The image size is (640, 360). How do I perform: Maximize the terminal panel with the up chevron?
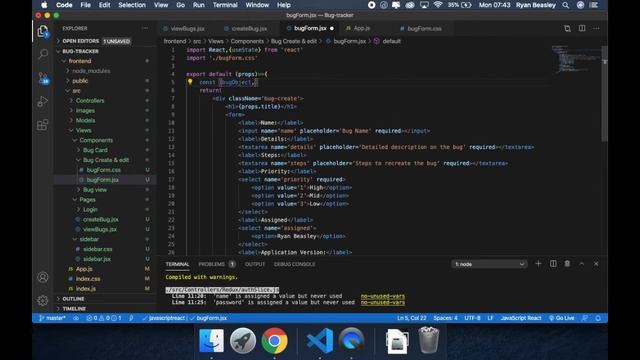[582, 264]
